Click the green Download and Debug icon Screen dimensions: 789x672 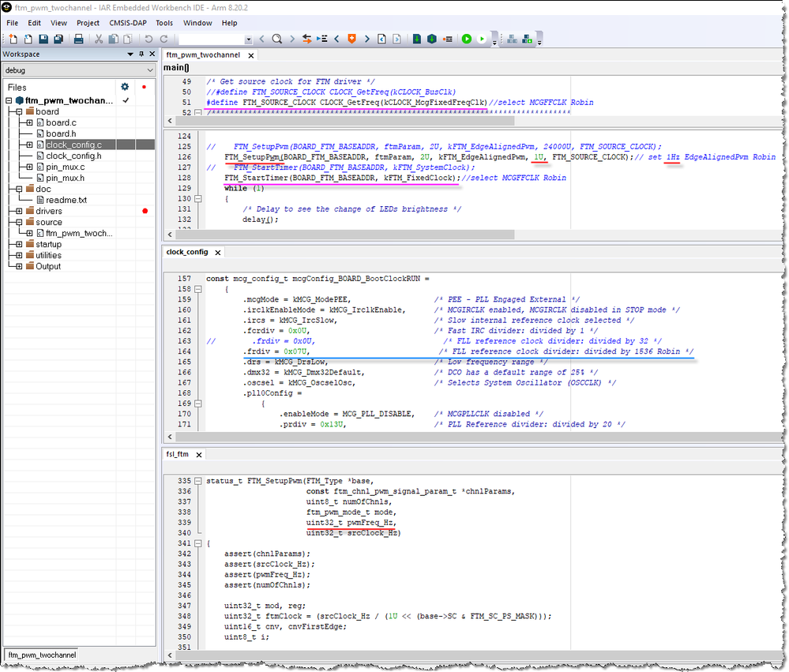coord(466,39)
